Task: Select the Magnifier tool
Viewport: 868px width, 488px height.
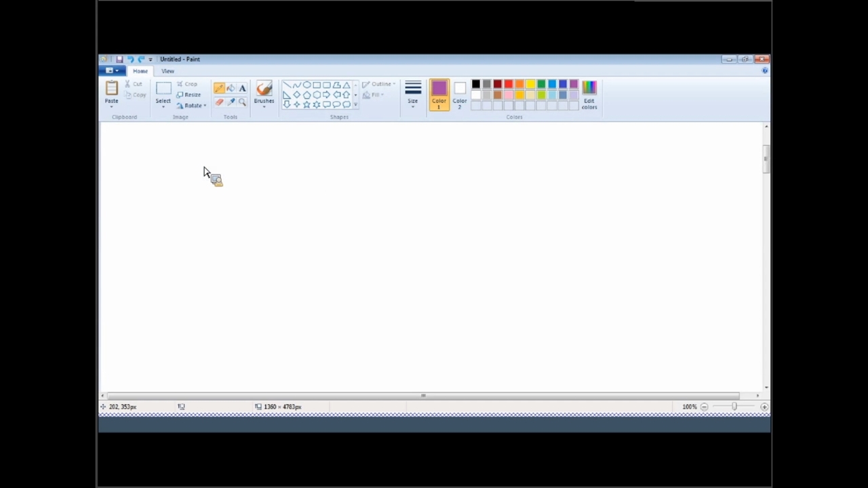Action: pyautogui.click(x=242, y=102)
